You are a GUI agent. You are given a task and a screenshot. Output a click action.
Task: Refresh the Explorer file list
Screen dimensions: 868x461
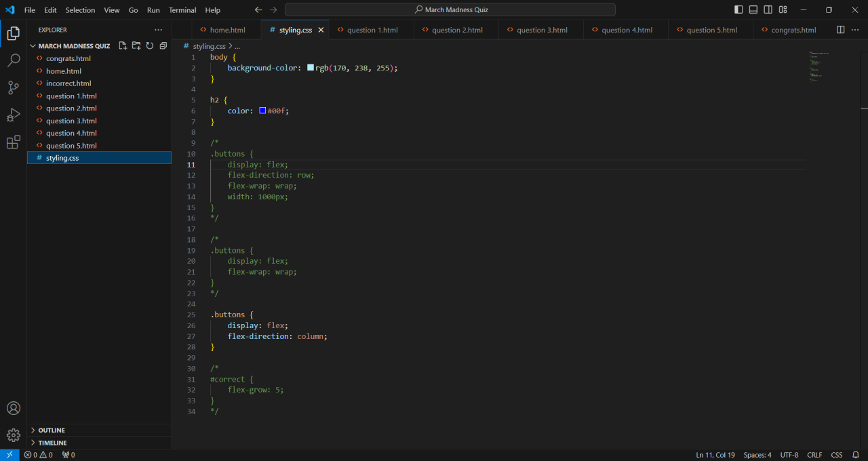pyautogui.click(x=150, y=46)
